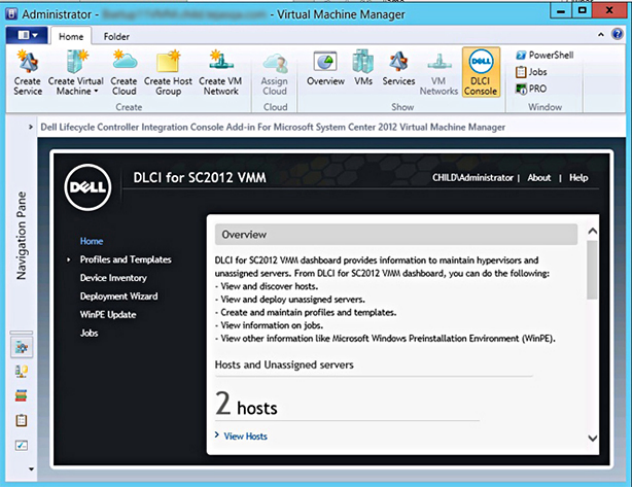Click the scroll up arrow in Overview panel

pos(592,231)
